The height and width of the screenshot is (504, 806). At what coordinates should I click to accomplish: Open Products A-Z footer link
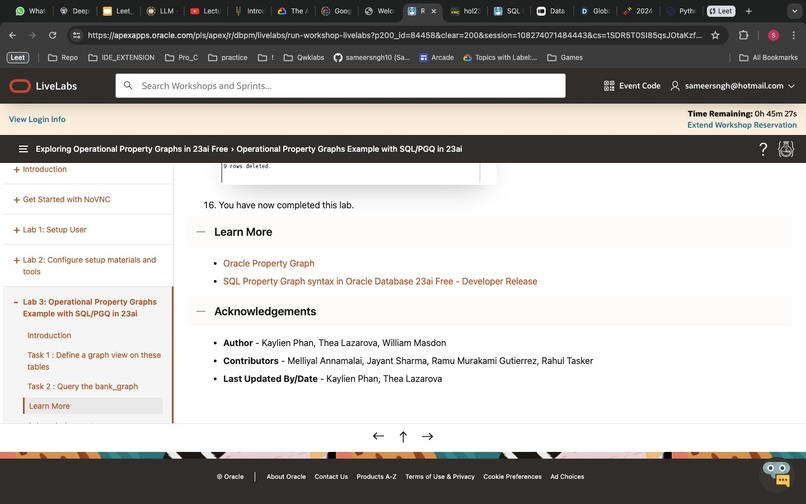coord(376,477)
